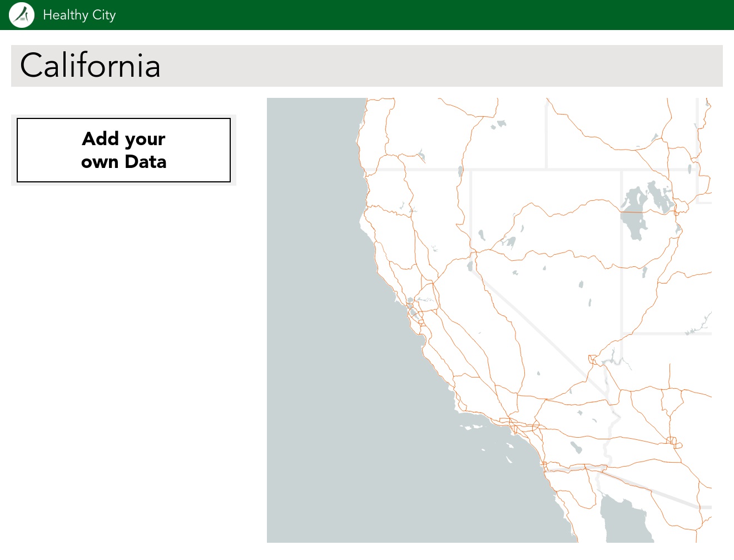Click the Add your own Data button

pos(123,150)
